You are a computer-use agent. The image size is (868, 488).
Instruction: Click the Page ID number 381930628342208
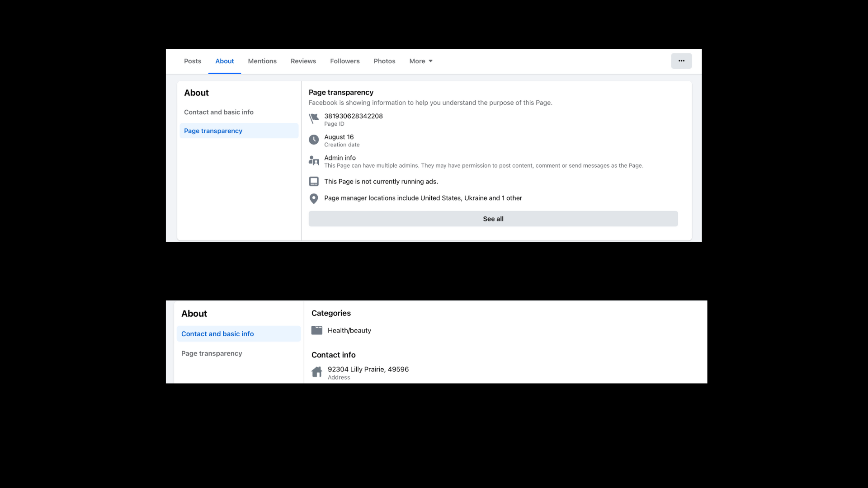(354, 116)
